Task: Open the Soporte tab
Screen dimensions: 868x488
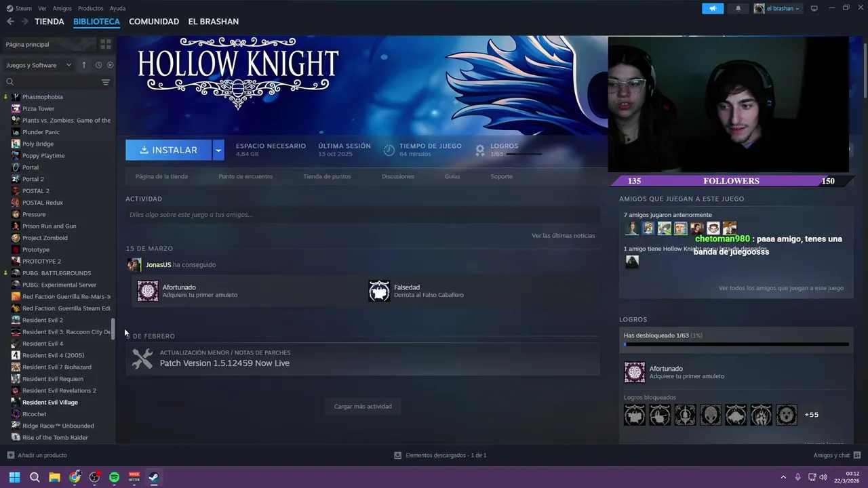Action: point(502,176)
